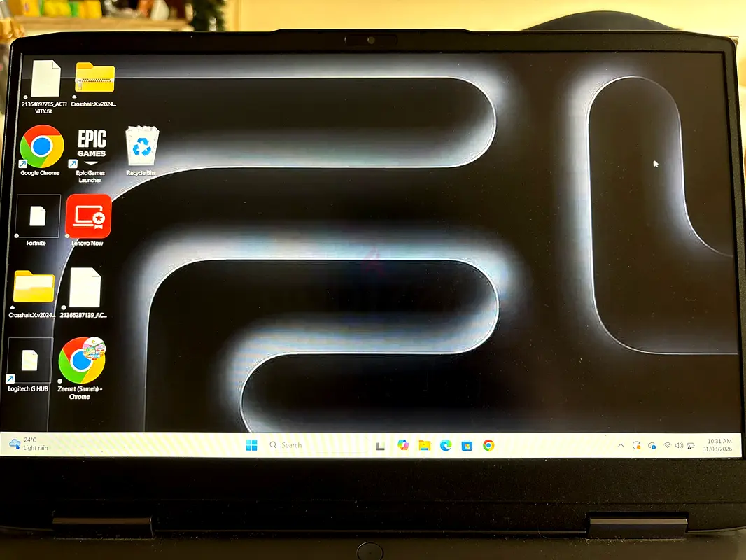Open the Lenovo Now desktop icon
Screen dimensions: 746x560
88,216
